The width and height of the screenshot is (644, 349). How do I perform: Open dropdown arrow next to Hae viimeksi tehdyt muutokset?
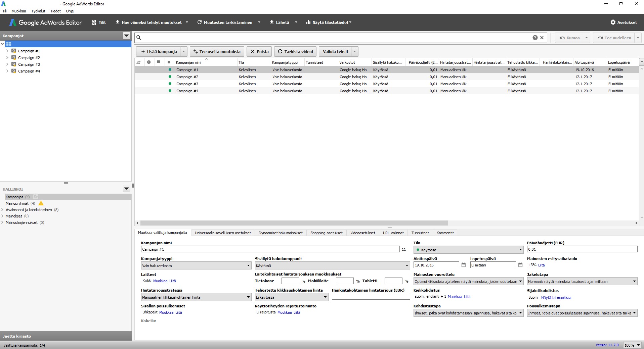(x=187, y=22)
